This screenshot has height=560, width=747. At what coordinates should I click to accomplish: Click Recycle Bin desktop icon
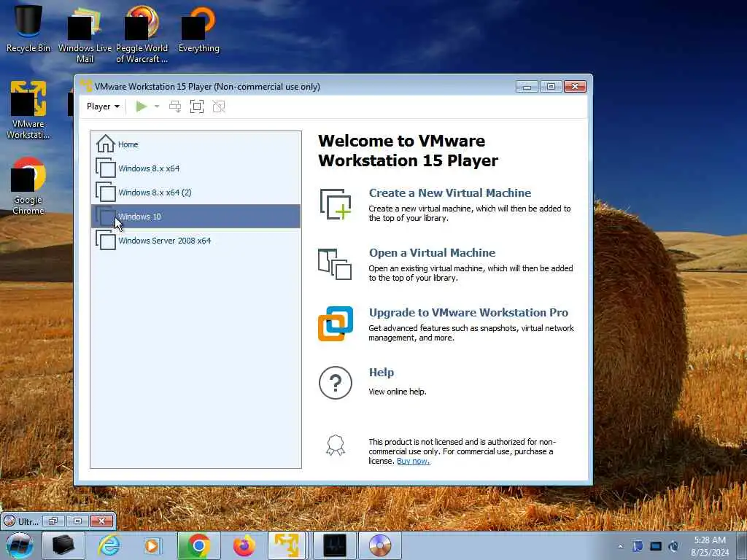28,28
